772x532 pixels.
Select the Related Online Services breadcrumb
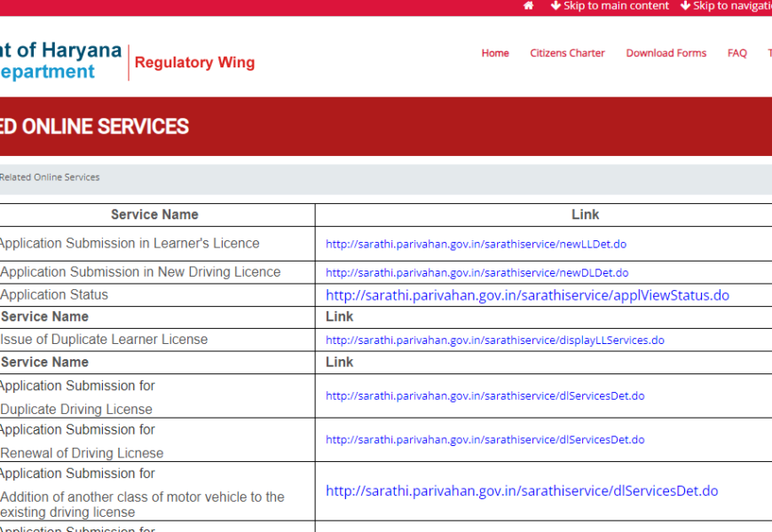tap(50, 177)
